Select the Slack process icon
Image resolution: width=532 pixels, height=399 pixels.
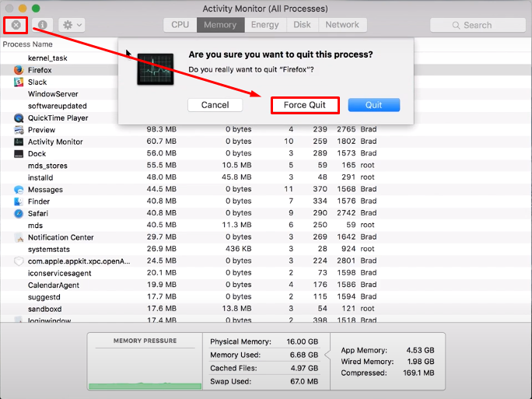tap(19, 82)
